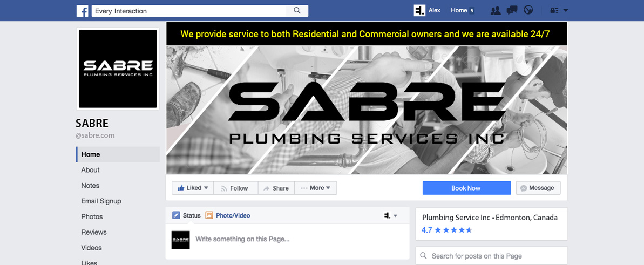
Task: Click the Book Now button
Action: 466,188
